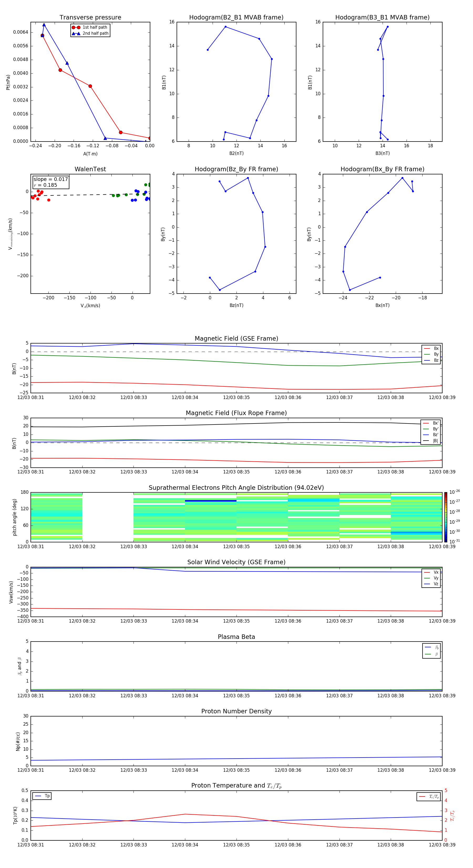473x868 pixels.
Task: Select the Tp legend entry
Action: (x=42, y=796)
